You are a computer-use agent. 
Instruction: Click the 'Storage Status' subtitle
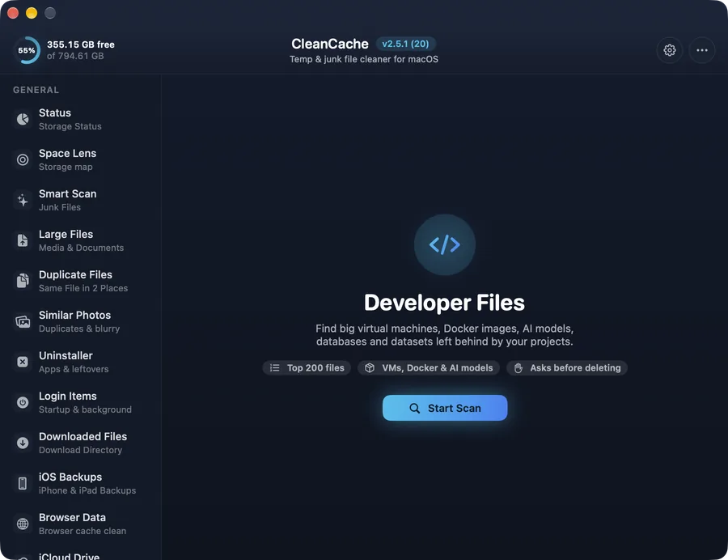click(70, 126)
